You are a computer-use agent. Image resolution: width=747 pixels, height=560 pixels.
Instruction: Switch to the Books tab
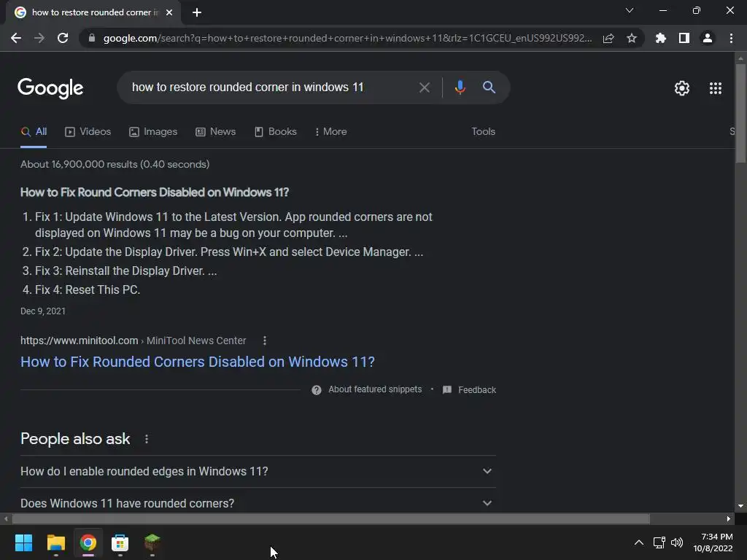[276, 132]
